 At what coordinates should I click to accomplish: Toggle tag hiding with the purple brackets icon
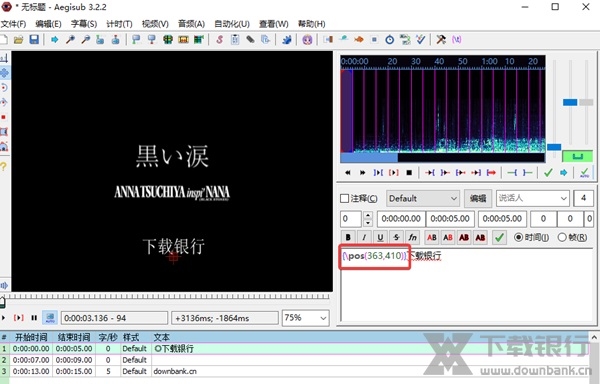coord(457,39)
